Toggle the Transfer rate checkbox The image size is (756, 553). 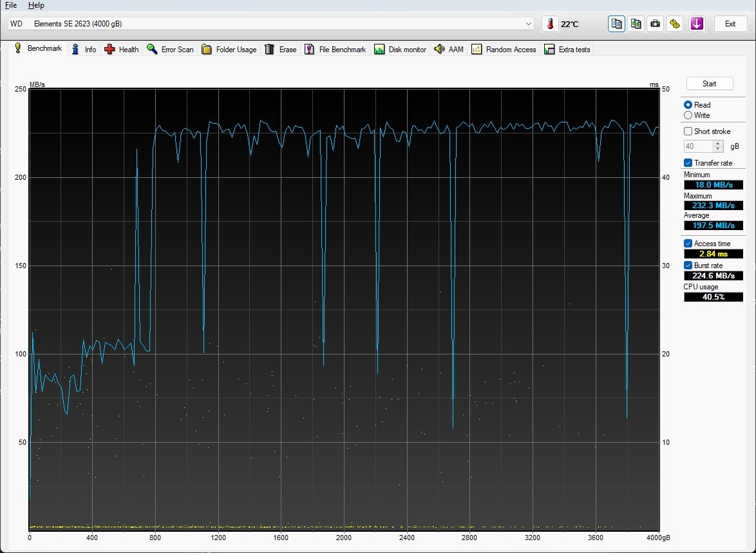(x=688, y=162)
